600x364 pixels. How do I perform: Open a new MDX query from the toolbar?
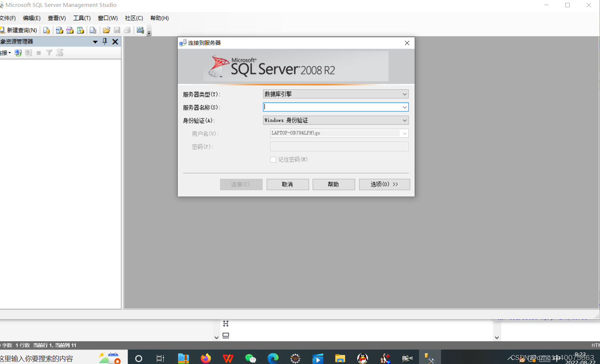click(x=60, y=30)
